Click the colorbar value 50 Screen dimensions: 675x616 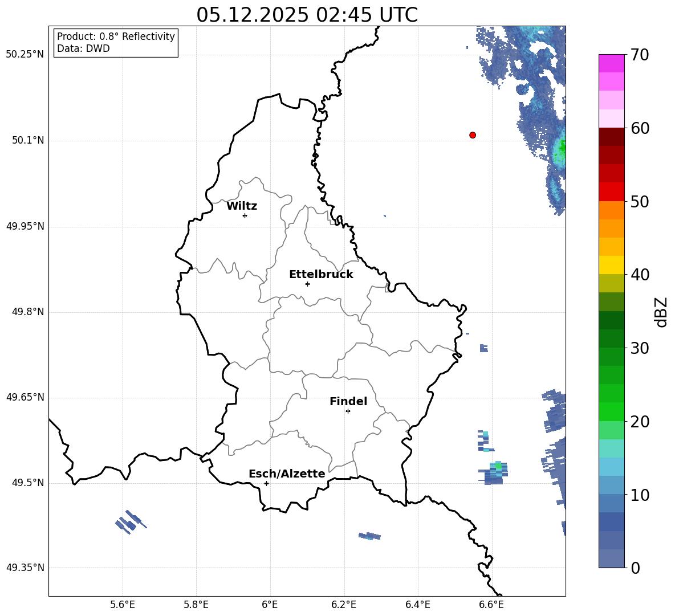point(640,202)
